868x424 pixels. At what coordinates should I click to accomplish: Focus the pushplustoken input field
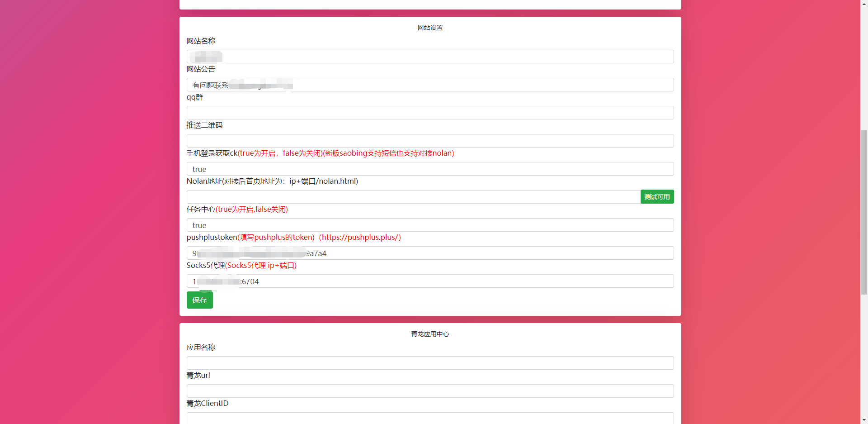click(x=430, y=253)
